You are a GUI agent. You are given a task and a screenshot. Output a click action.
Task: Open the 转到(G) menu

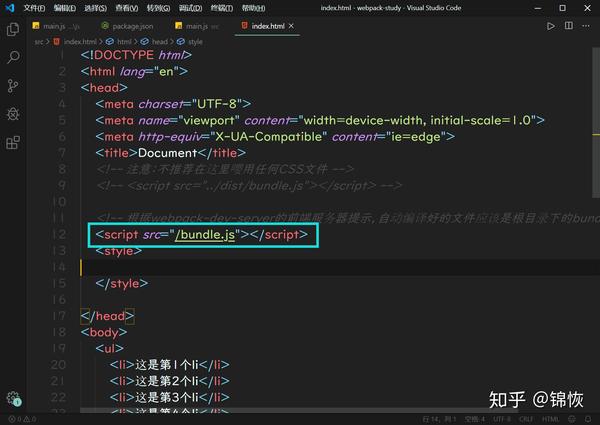click(158, 8)
